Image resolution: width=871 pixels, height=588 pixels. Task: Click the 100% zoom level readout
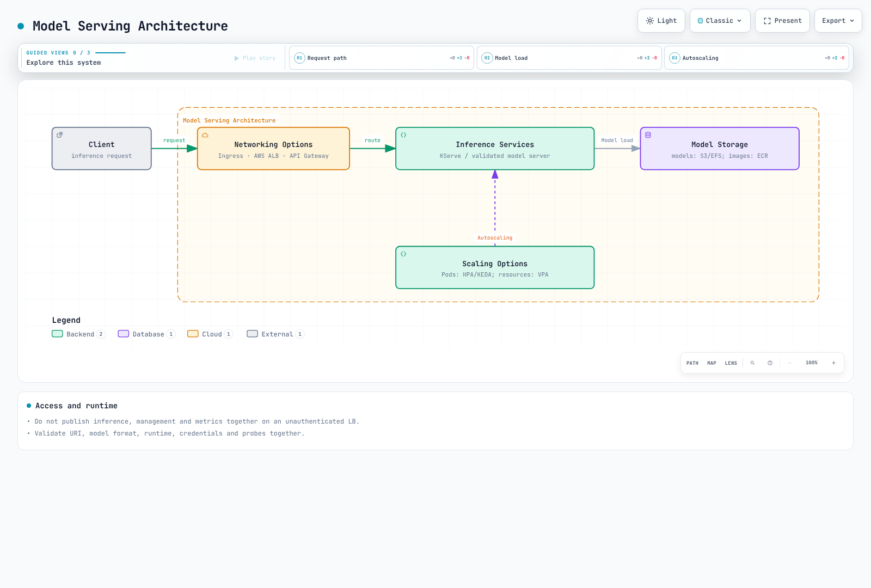(812, 363)
